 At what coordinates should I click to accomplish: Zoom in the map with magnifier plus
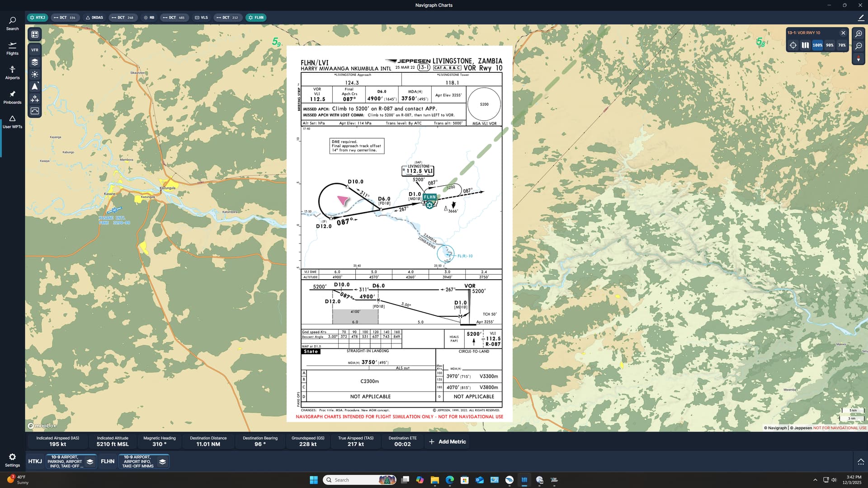click(x=859, y=34)
